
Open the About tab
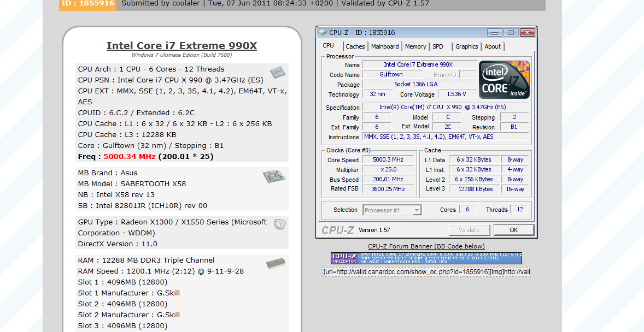tap(493, 46)
